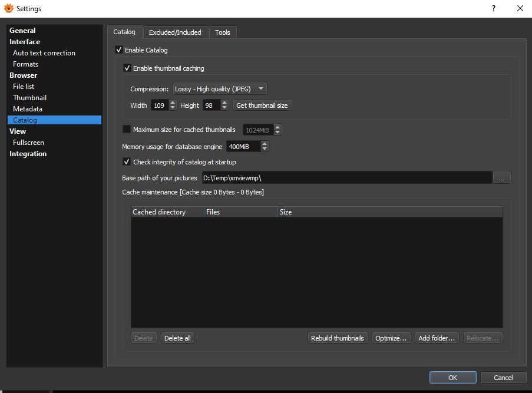Switch to the Excluded/Included tab
Image resolution: width=532 pixels, height=393 pixels.
click(175, 32)
